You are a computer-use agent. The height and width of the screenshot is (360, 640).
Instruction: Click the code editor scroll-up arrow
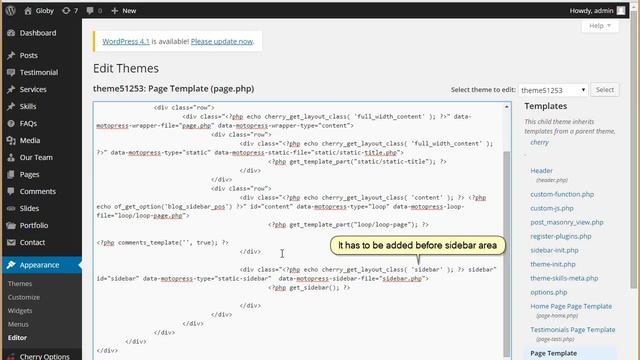tap(507, 107)
